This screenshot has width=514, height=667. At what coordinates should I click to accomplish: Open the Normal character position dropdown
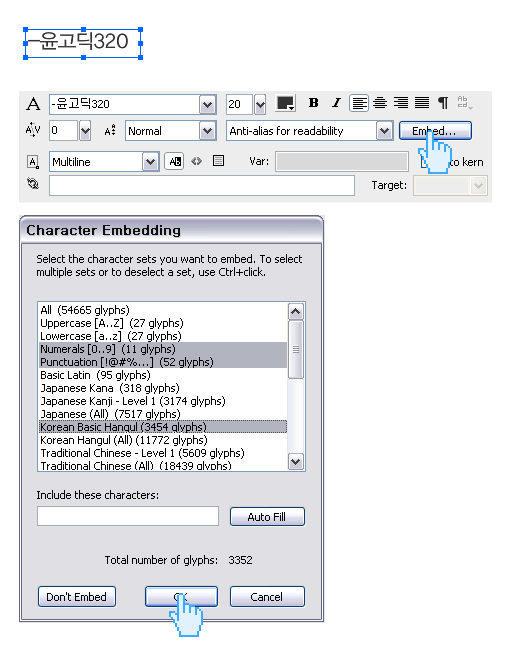click(207, 131)
